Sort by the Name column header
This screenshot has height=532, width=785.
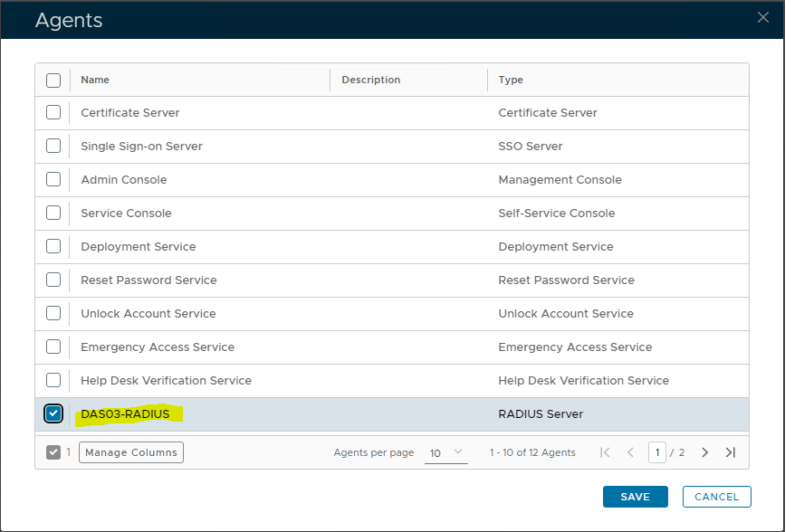pos(95,80)
